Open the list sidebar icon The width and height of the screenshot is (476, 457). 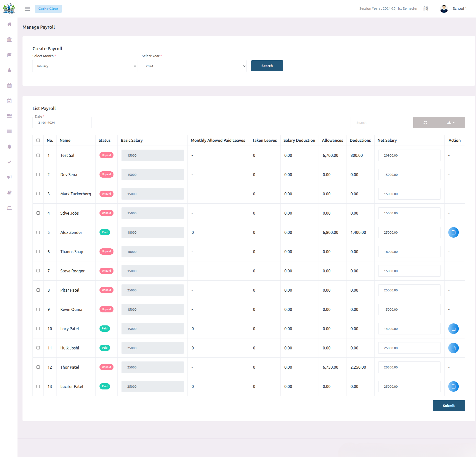(x=9, y=131)
